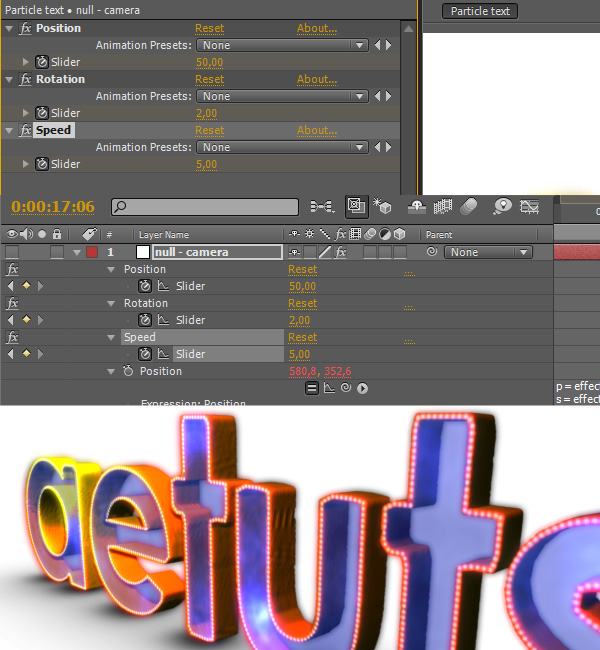Click the stopwatch on the Rotation effect Slider
The image size is (600, 650).
[x=41, y=113]
